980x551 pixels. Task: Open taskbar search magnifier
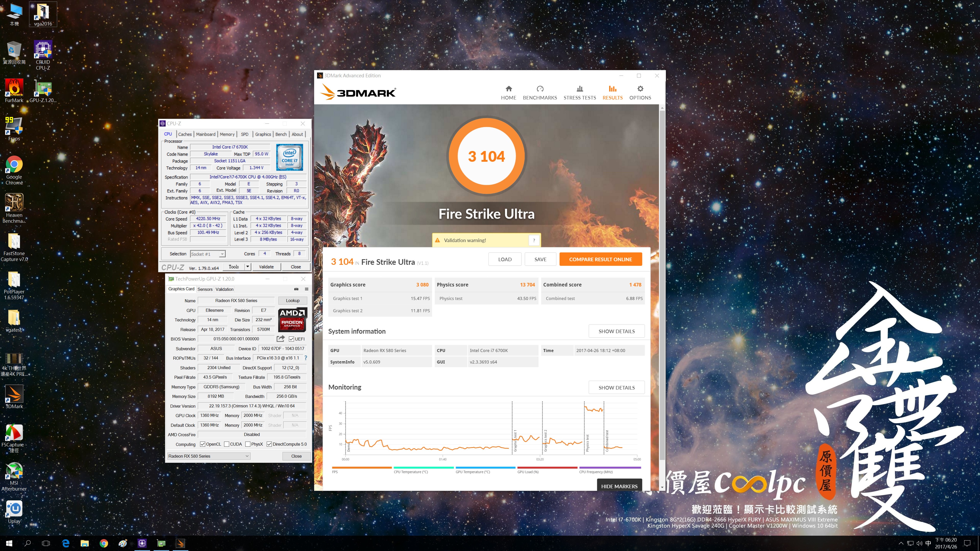click(x=27, y=543)
